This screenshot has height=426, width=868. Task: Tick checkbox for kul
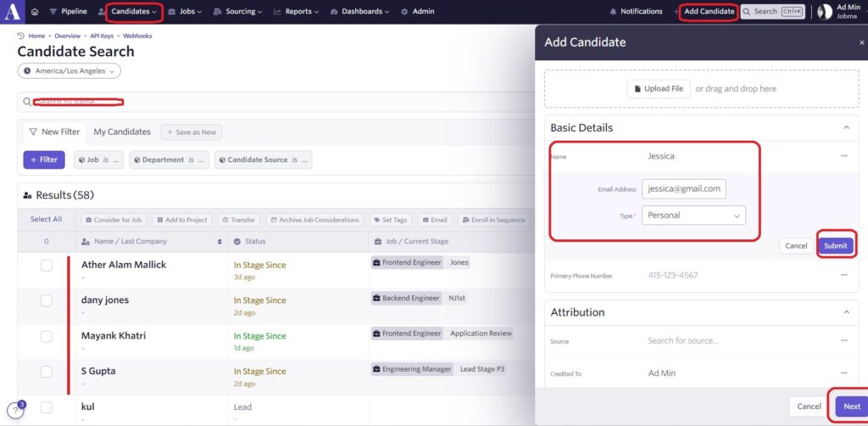(x=47, y=407)
